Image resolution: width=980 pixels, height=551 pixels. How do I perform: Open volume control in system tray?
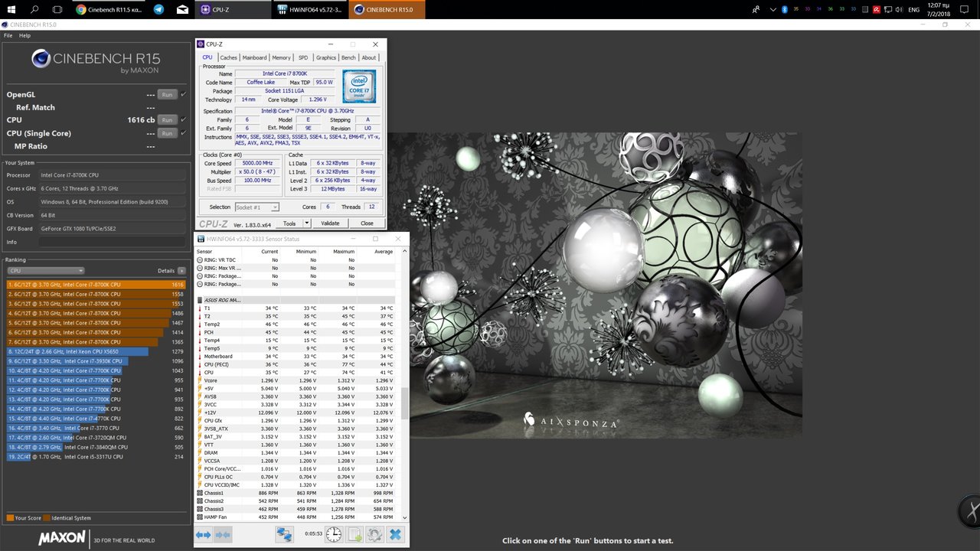point(900,9)
